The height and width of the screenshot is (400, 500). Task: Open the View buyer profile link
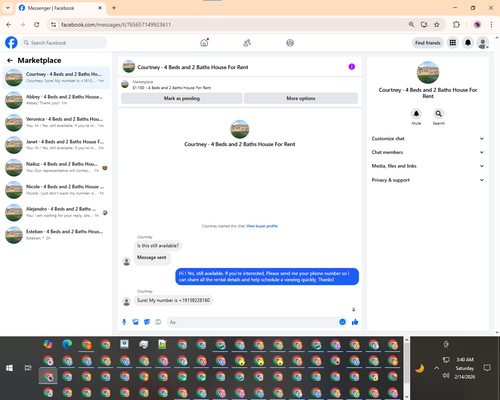[262, 226]
